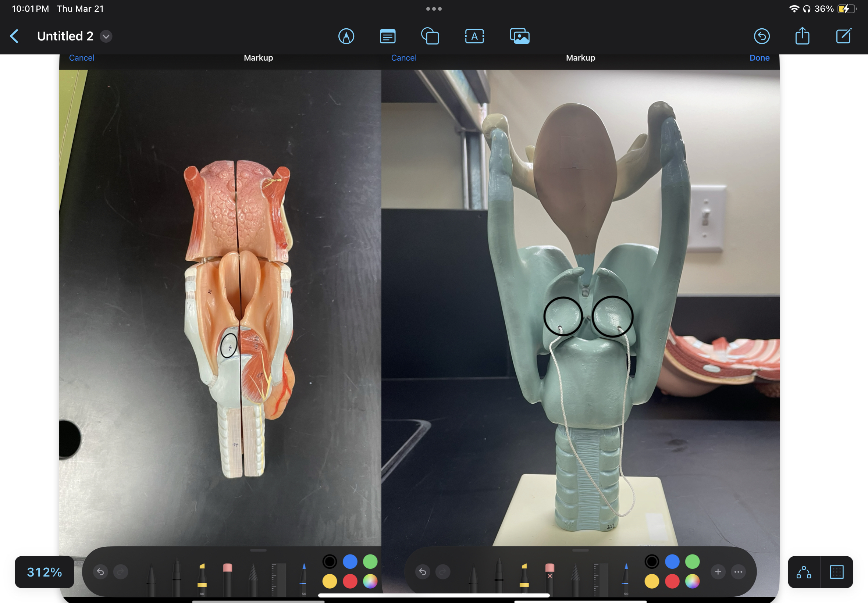Tap the 312% zoom level button
Screen dimensions: 868x603
tap(44, 572)
